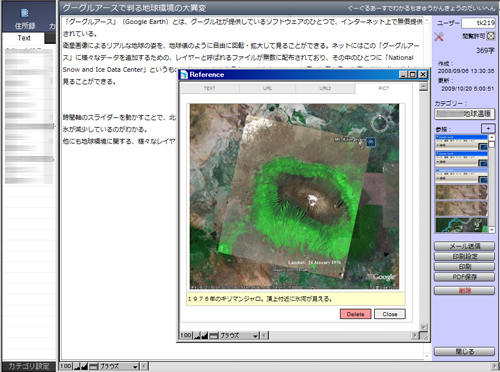The image size is (500, 372).
Task: Switch to the PICT tab in Reference window
Action: pyautogui.click(x=383, y=88)
